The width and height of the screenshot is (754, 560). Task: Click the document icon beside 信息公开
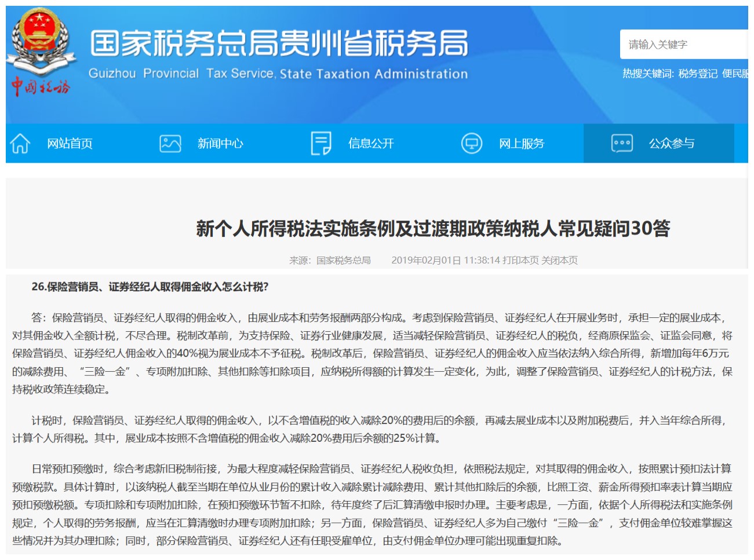pos(320,144)
